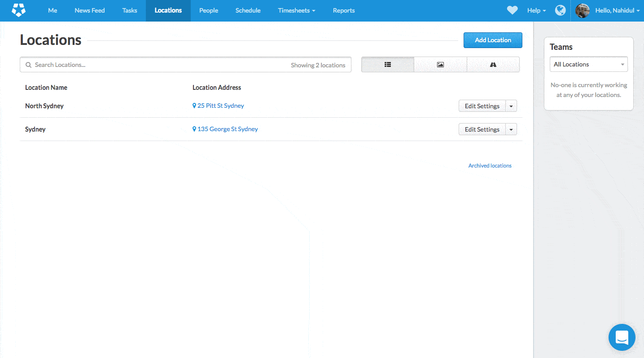Image resolution: width=644 pixels, height=358 pixels.
Task: Click the user profile avatar
Action: (583, 10)
